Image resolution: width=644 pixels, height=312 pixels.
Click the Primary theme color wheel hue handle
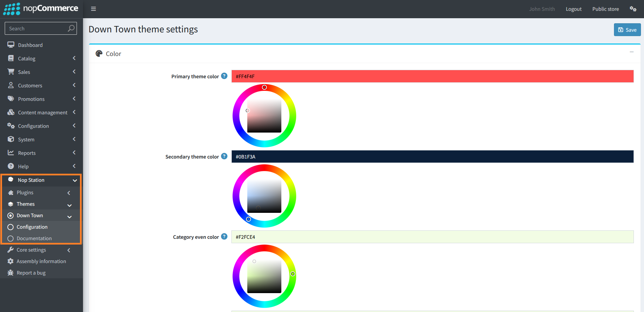click(264, 87)
